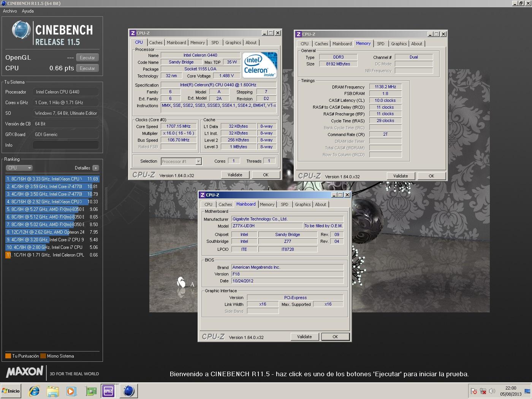Screen dimensions: 532x399
Task: Click the Cinebench sphere taskbar icon
Action: coord(129,391)
